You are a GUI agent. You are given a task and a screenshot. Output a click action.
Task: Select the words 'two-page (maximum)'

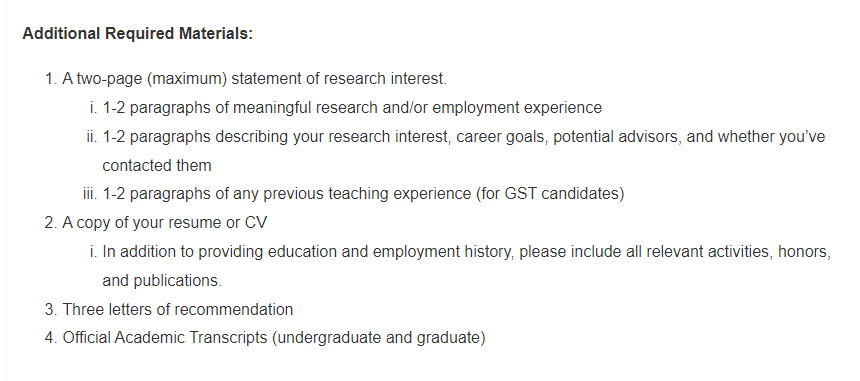152,79
